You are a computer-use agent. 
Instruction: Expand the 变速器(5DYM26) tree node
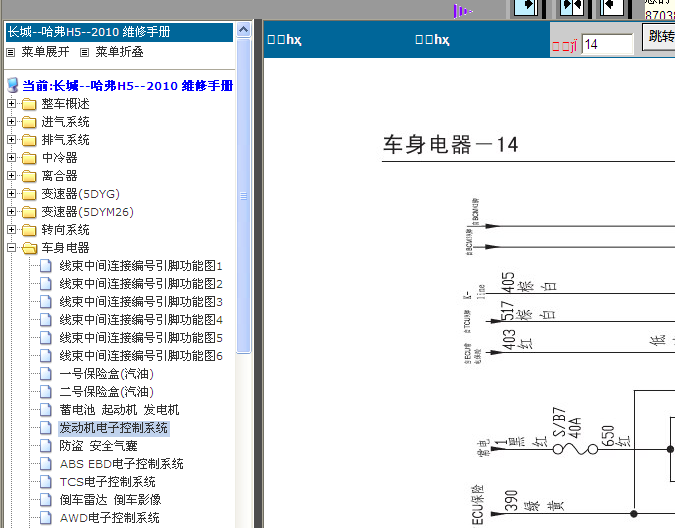click(12, 212)
